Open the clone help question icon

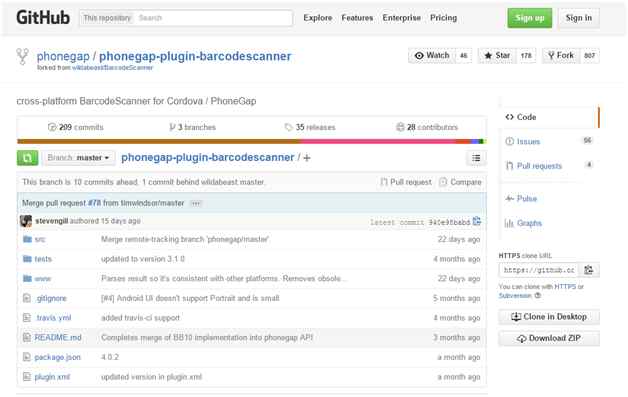(x=538, y=296)
